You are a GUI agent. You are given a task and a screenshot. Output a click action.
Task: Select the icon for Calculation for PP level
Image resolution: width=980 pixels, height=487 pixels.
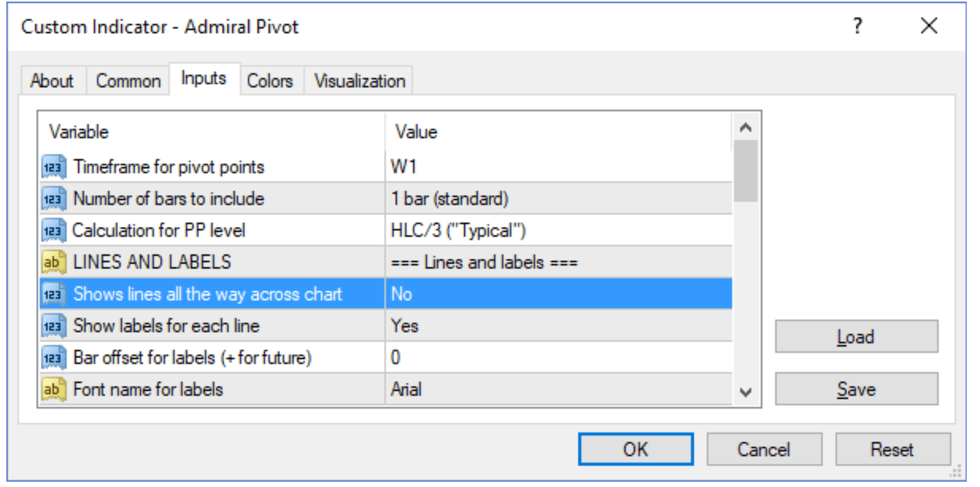coord(53,231)
